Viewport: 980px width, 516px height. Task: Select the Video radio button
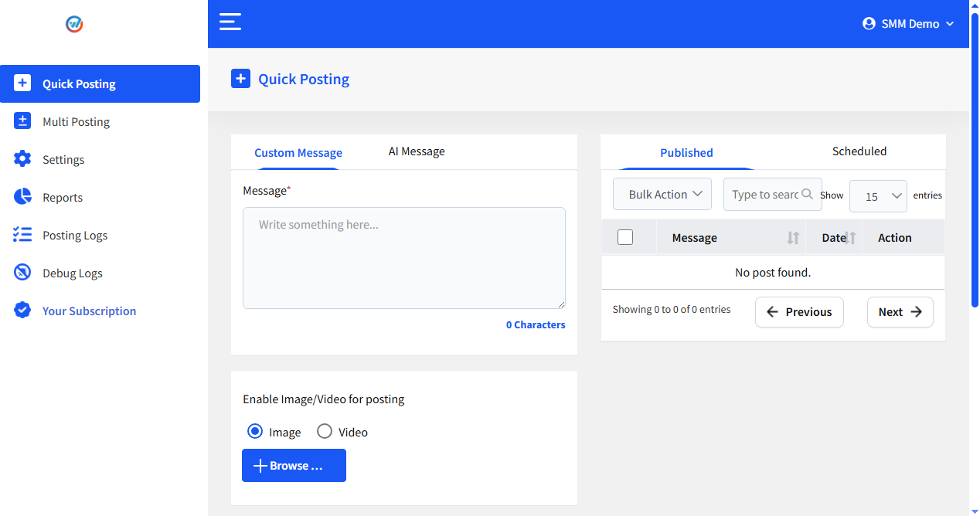click(x=325, y=431)
